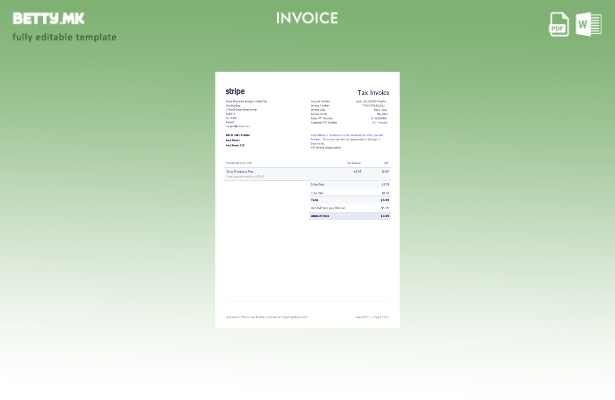615x400 pixels.
Task: Click the line items table header row
Action: point(307,163)
